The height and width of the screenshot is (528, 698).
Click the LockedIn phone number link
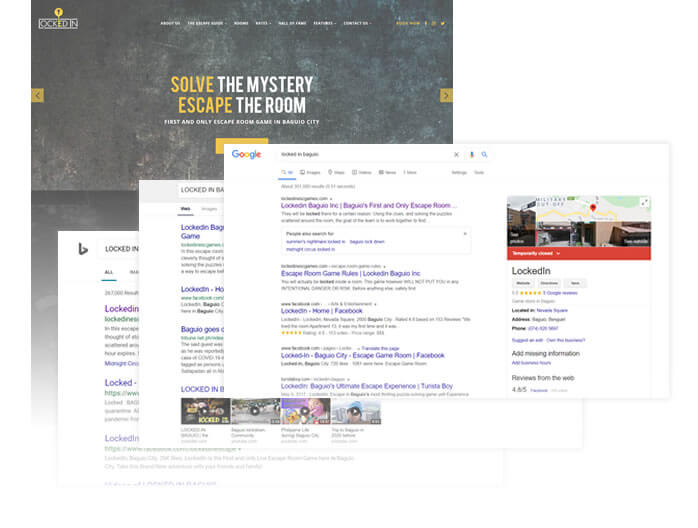(x=543, y=329)
